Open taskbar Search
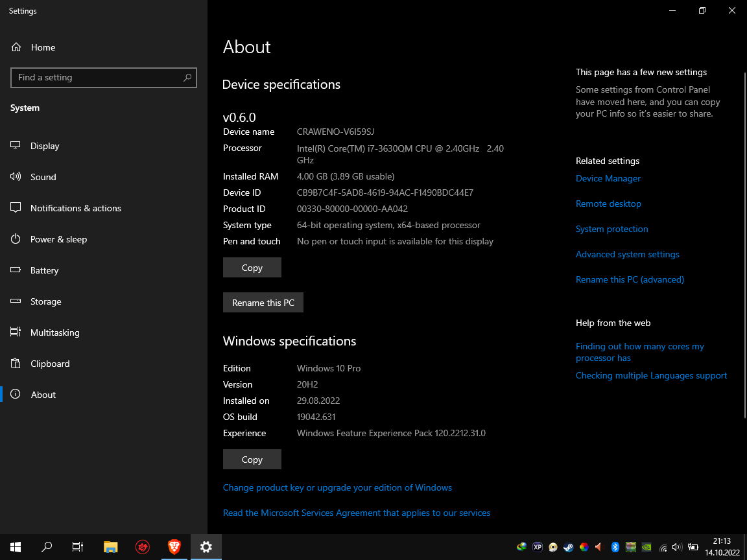Image resolution: width=747 pixels, height=560 pixels. [x=47, y=547]
